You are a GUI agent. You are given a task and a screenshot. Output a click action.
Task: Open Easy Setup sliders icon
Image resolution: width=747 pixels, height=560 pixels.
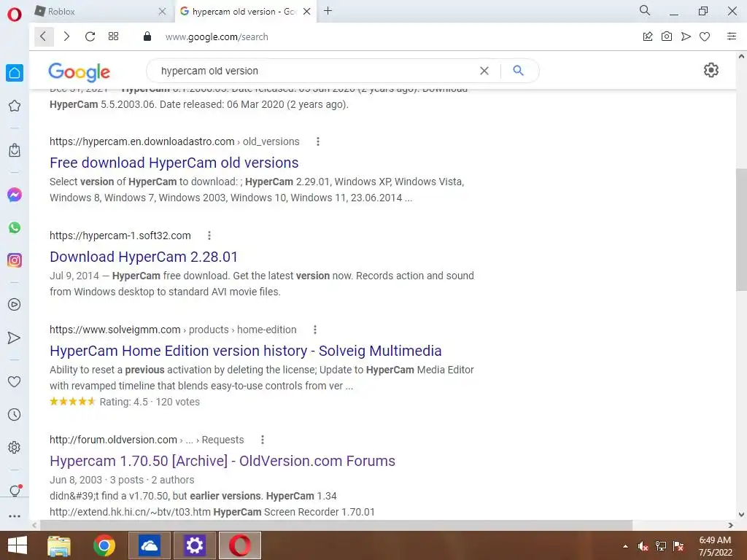tap(732, 36)
